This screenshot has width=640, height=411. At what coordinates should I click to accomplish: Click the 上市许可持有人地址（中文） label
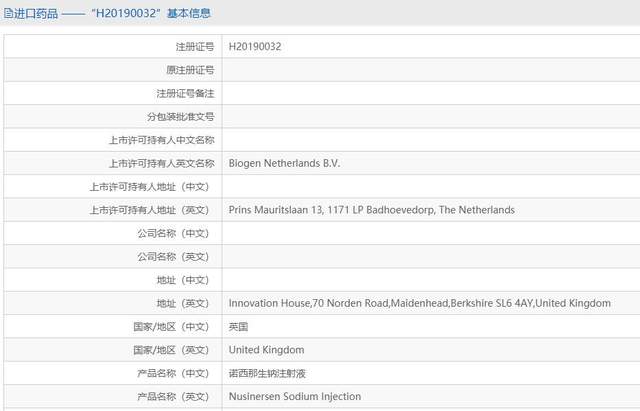[149, 187]
